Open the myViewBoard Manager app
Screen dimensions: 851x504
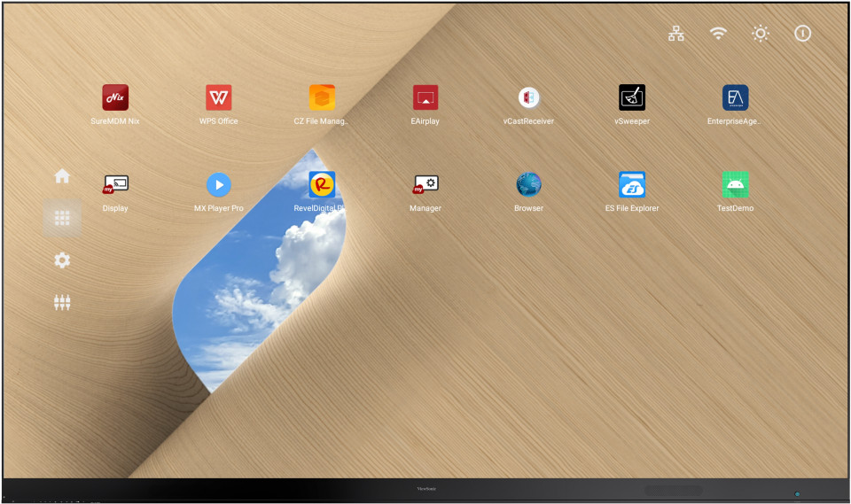coord(425,184)
